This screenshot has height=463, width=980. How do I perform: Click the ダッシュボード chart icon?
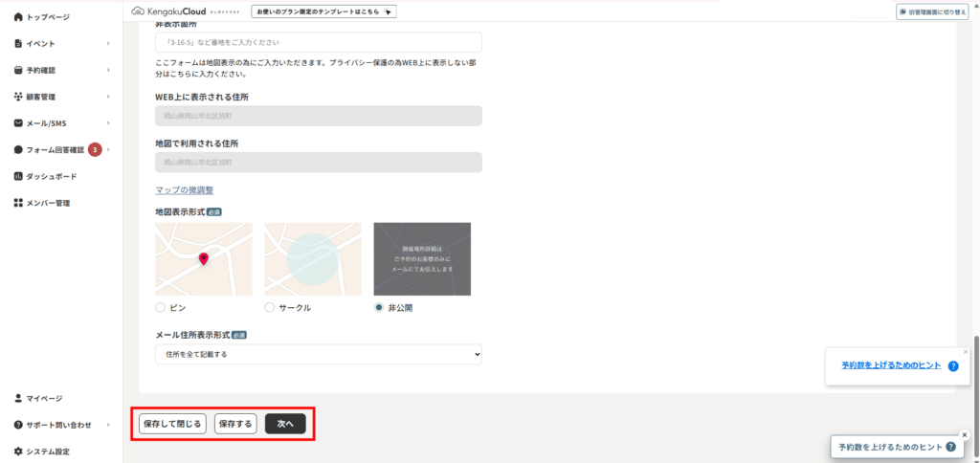18,177
